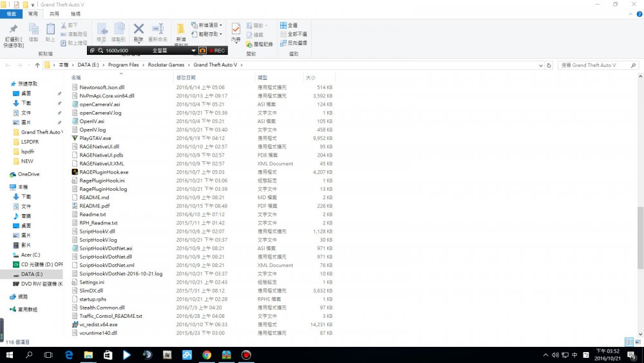Screen dimensions: 644x363
Task: Open the recorder resolution dropdown arrow
Action: pyautogui.click(x=193, y=50)
